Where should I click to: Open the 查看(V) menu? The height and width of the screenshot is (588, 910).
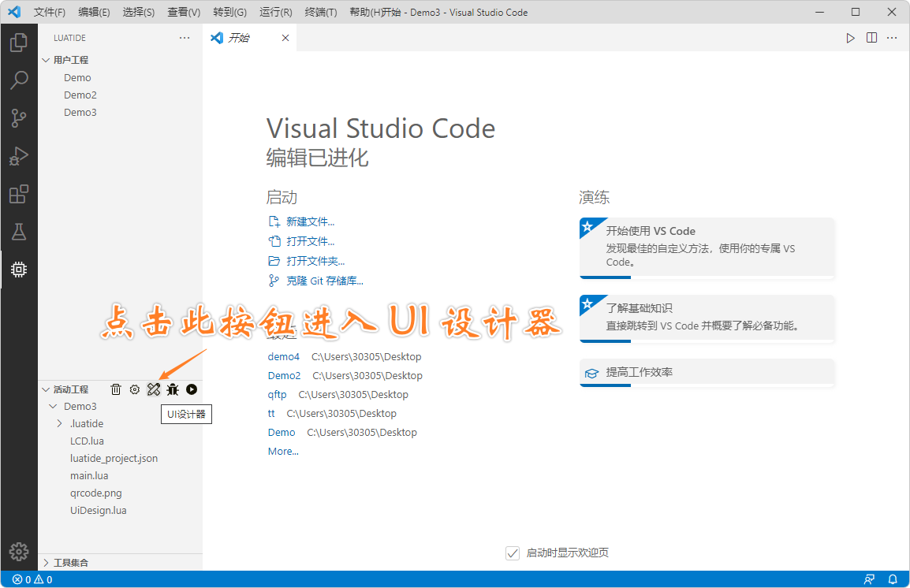click(184, 12)
